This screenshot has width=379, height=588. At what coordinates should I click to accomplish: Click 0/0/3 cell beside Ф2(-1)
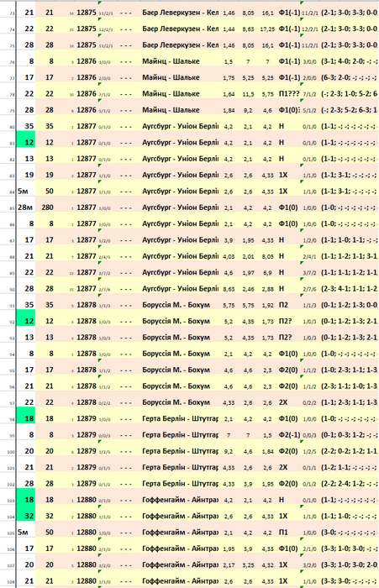pyautogui.click(x=310, y=435)
